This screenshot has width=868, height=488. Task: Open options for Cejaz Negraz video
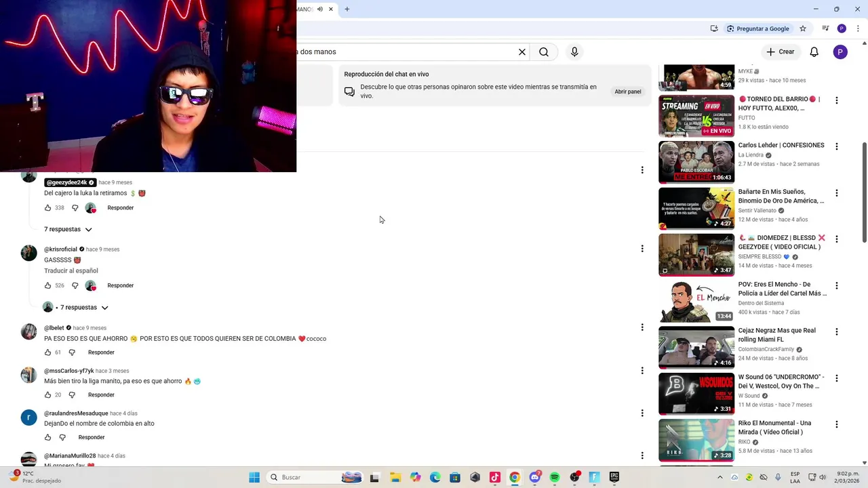(x=837, y=332)
